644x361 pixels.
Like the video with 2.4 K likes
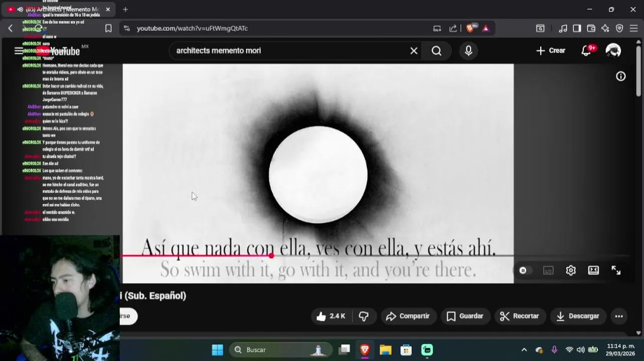click(x=331, y=316)
